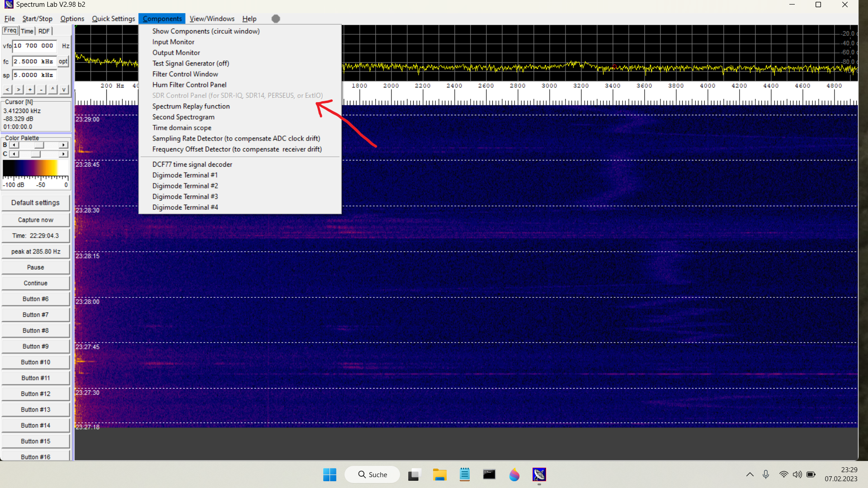Open the File menu
Screen dimensions: 868x488
9,19
